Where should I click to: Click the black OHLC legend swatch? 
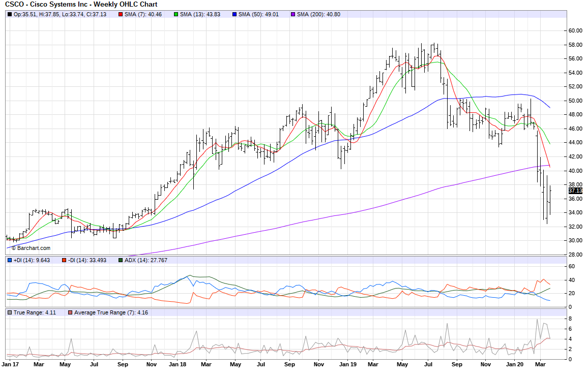pos(10,15)
